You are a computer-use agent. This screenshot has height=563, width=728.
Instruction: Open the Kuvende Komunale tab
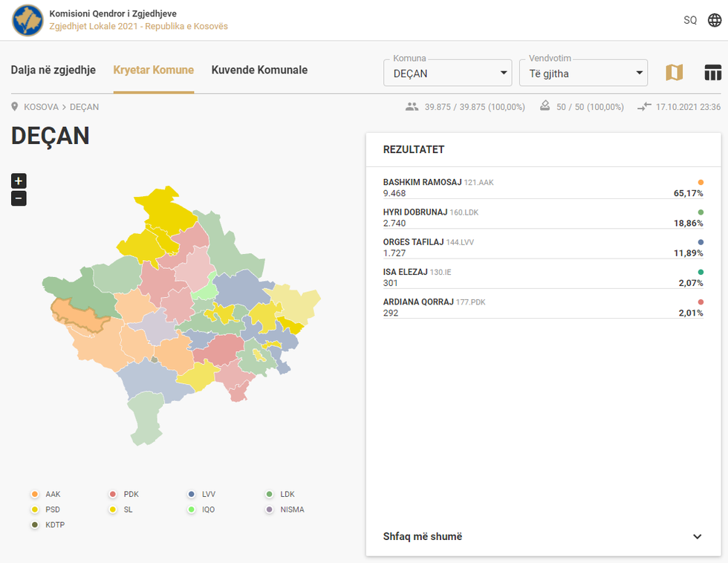pyautogui.click(x=259, y=71)
